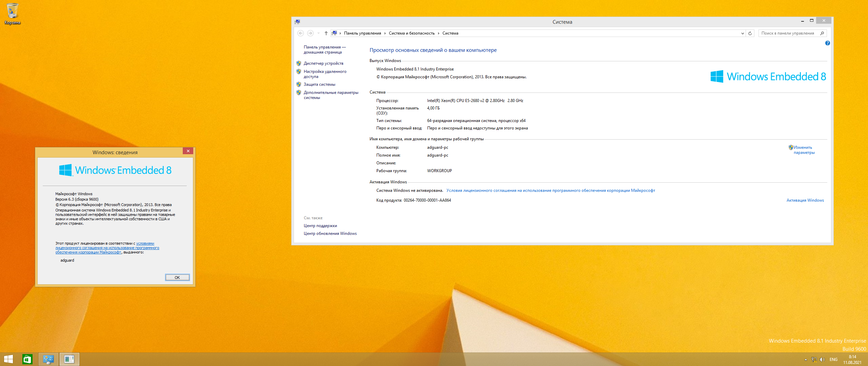Image resolution: width=868 pixels, height=366 pixels.
Task: Open the Windows Store taskbar icon
Action: (x=27, y=359)
